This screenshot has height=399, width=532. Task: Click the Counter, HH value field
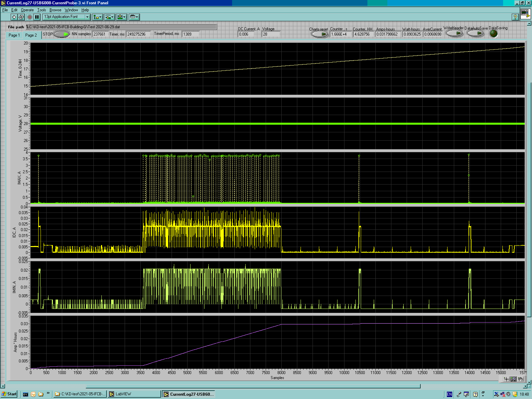point(364,34)
